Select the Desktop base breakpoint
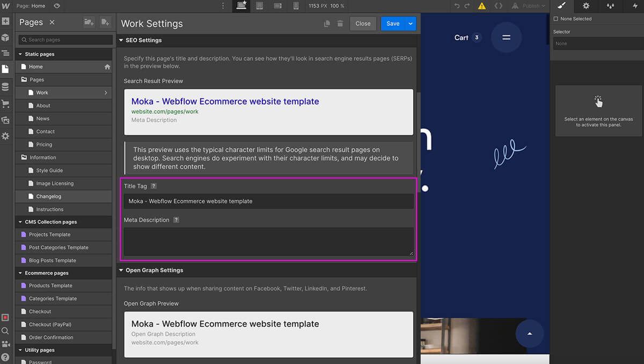 pyautogui.click(x=241, y=6)
